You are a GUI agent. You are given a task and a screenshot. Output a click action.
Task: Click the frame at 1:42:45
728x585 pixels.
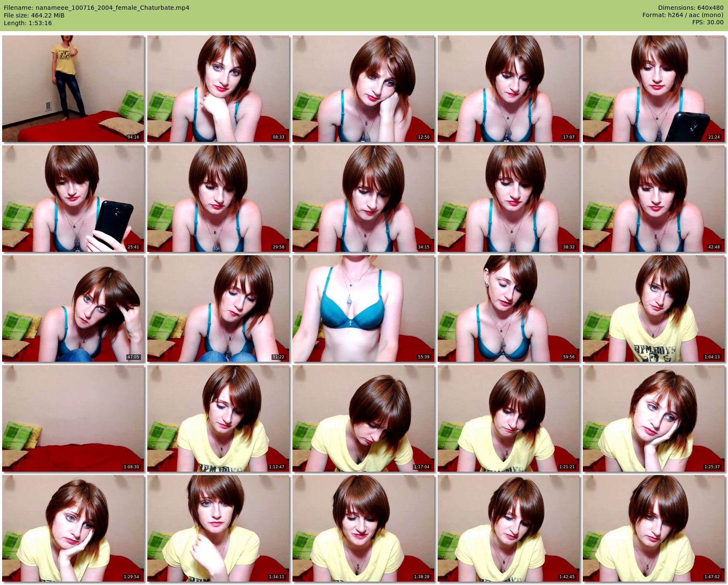pyautogui.click(x=509, y=528)
